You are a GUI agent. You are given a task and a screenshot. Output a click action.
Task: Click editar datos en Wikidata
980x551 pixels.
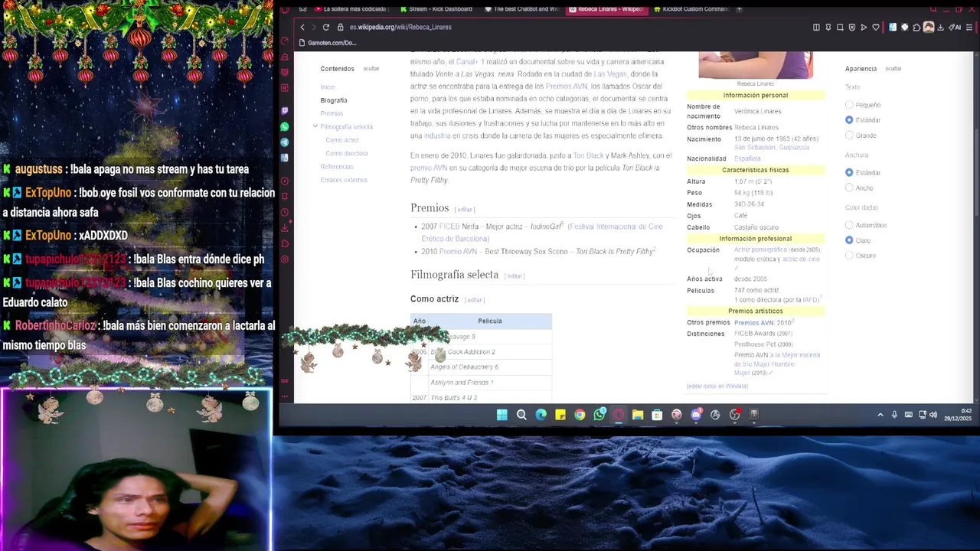(x=717, y=386)
